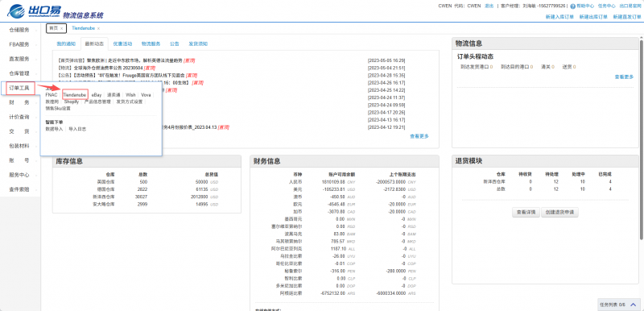Switch to the 公告 tab
Viewport: 644px width, 311px height.
pyautogui.click(x=174, y=44)
